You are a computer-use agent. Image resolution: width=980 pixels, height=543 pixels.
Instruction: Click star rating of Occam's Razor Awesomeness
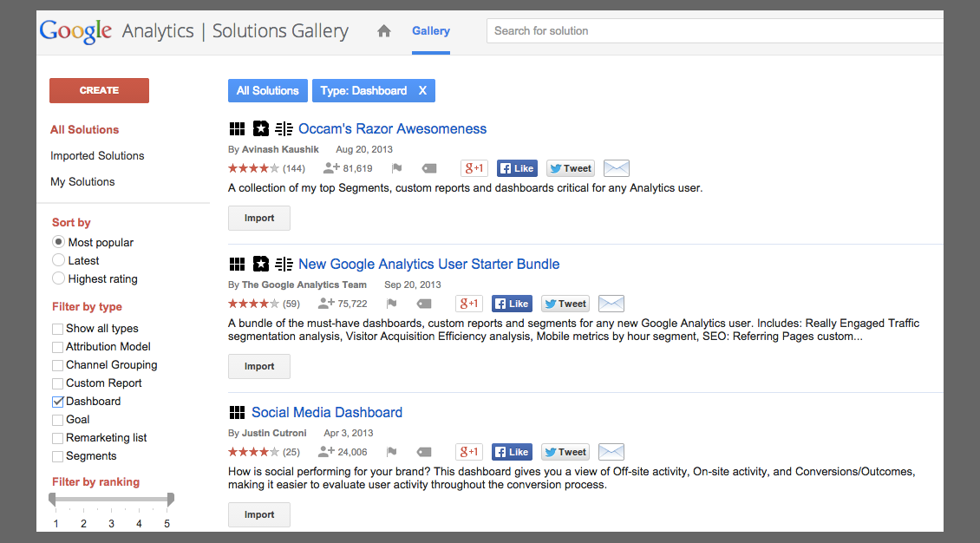(x=253, y=168)
